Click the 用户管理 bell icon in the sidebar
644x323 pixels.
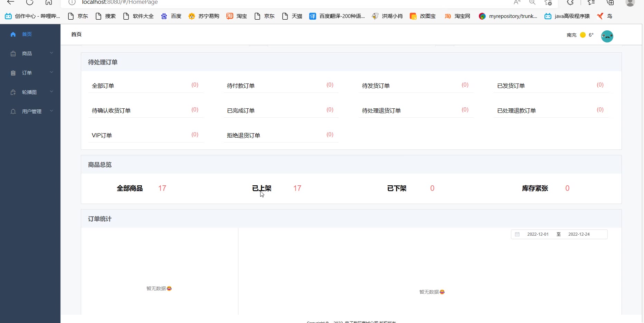tap(13, 111)
